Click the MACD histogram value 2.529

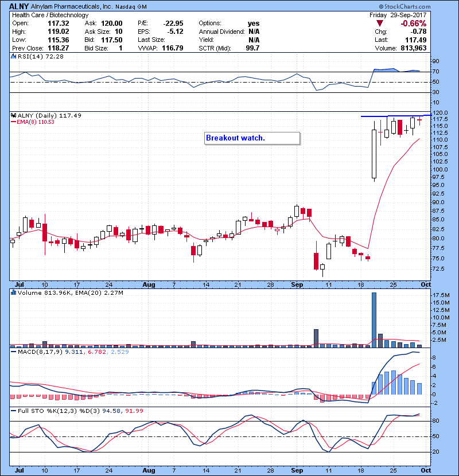tap(120, 352)
